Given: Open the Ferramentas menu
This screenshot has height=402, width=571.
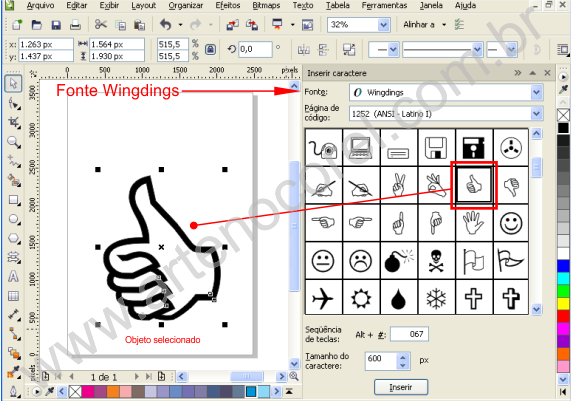Looking at the screenshot, I should 384,5.
